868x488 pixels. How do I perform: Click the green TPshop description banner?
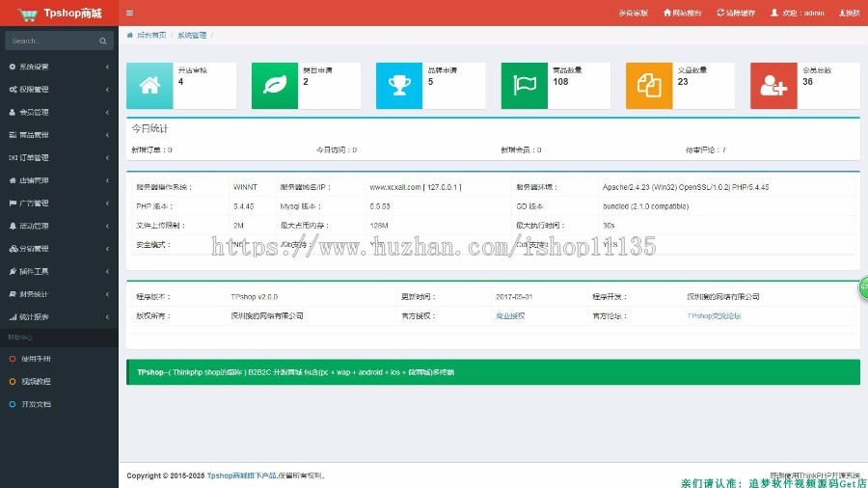click(x=493, y=372)
